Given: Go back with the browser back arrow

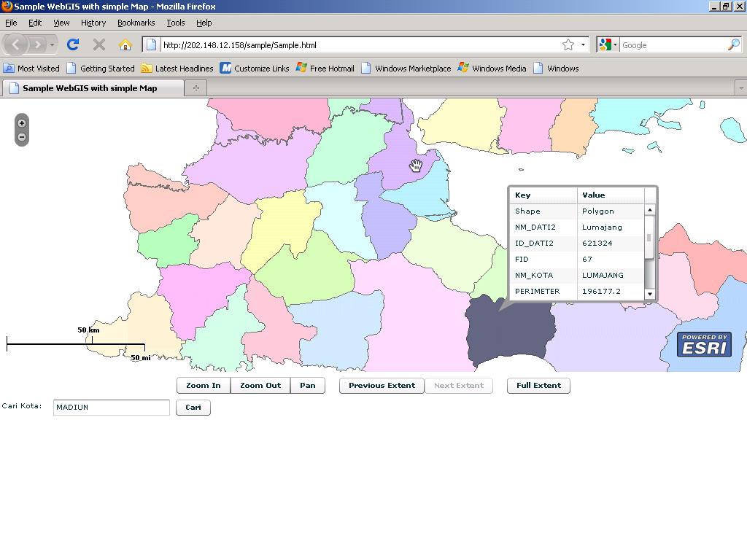Looking at the screenshot, I should click(15, 44).
